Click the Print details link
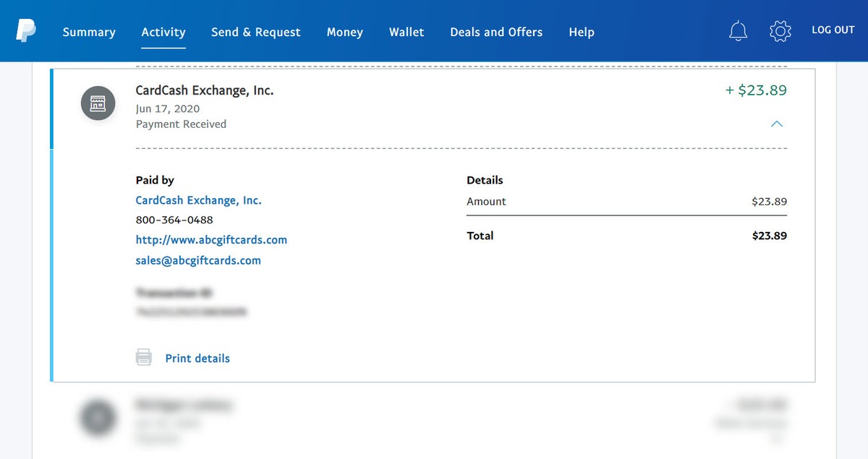This screenshot has width=868, height=459. pyautogui.click(x=197, y=358)
